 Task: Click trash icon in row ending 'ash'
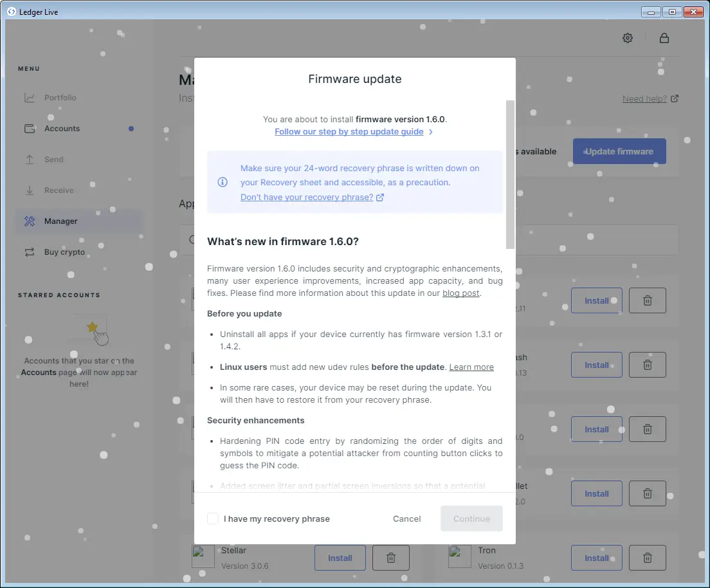tap(648, 365)
